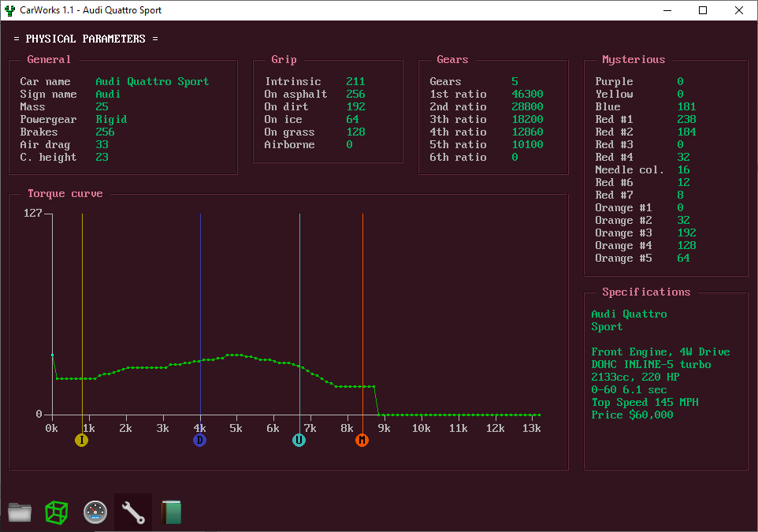The image size is (758, 532).
Task: Maximize the CarWorks window
Action: (703, 10)
